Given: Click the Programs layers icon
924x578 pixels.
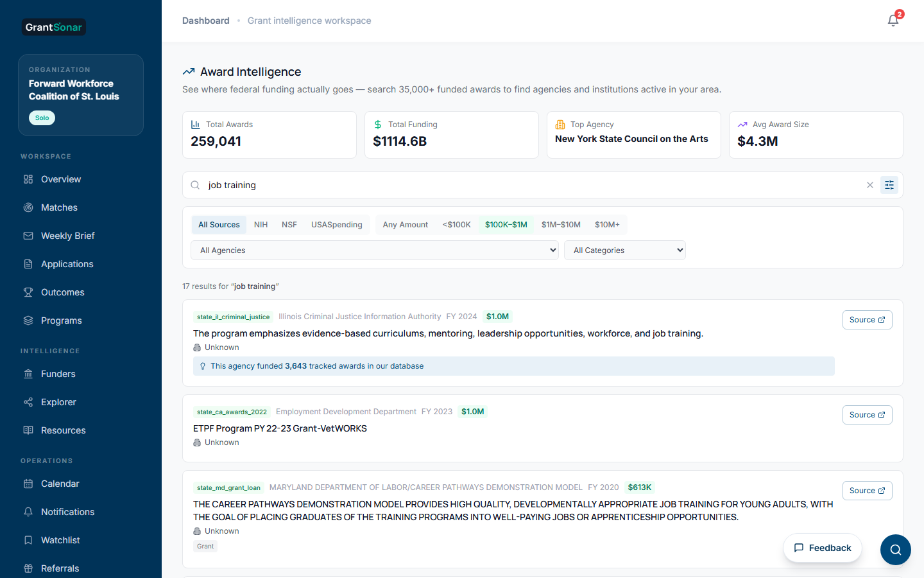Looking at the screenshot, I should [28, 320].
